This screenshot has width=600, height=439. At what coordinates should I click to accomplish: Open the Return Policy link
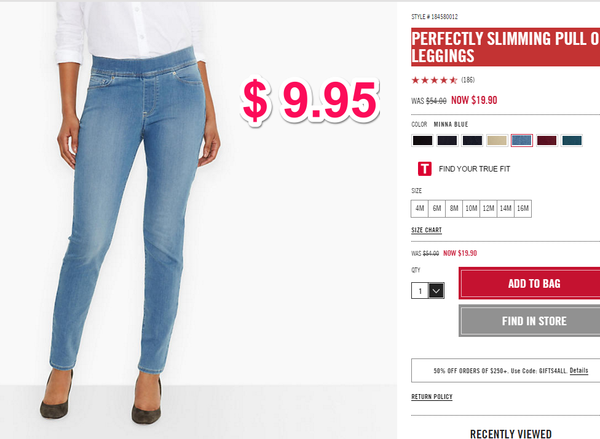[432, 397]
